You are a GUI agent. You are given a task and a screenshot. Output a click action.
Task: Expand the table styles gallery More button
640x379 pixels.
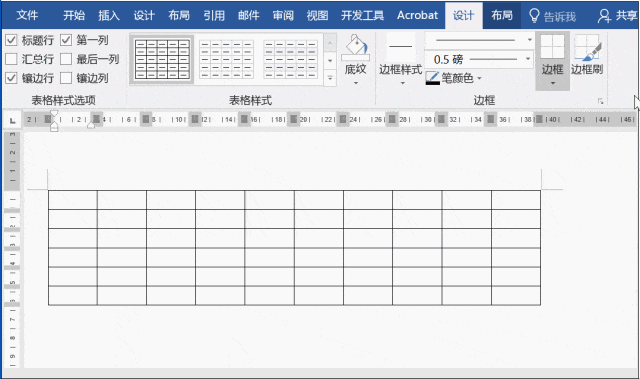point(330,78)
